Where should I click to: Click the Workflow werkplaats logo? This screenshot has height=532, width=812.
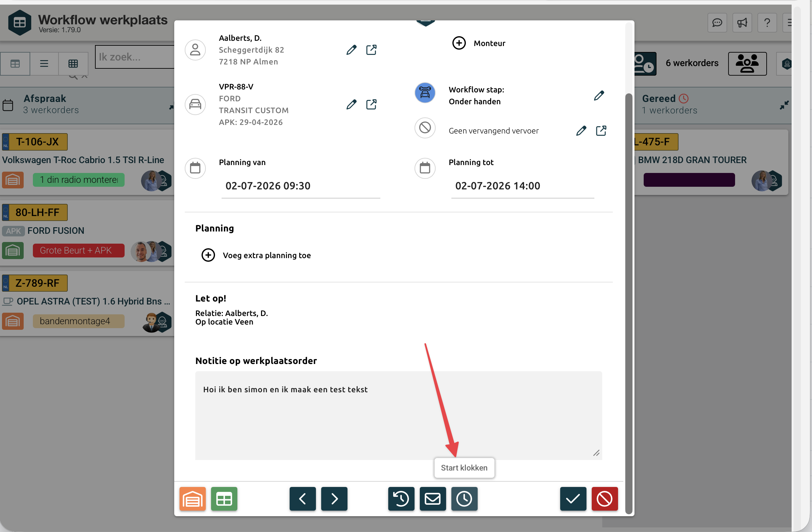pyautogui.click(x=19, y=22)
